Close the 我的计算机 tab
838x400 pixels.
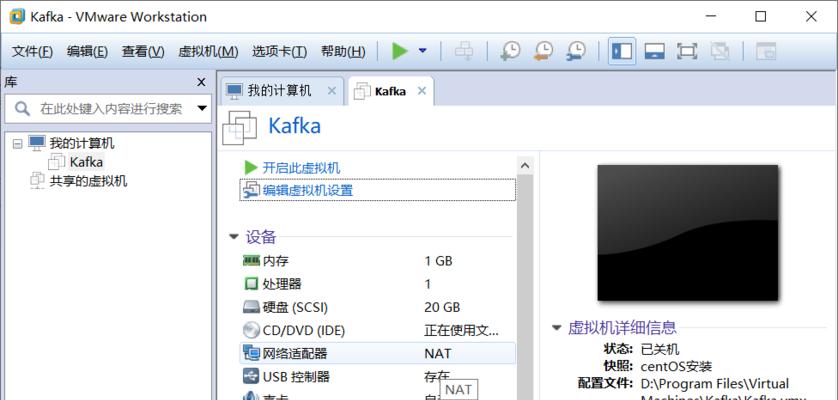(331, 91)
